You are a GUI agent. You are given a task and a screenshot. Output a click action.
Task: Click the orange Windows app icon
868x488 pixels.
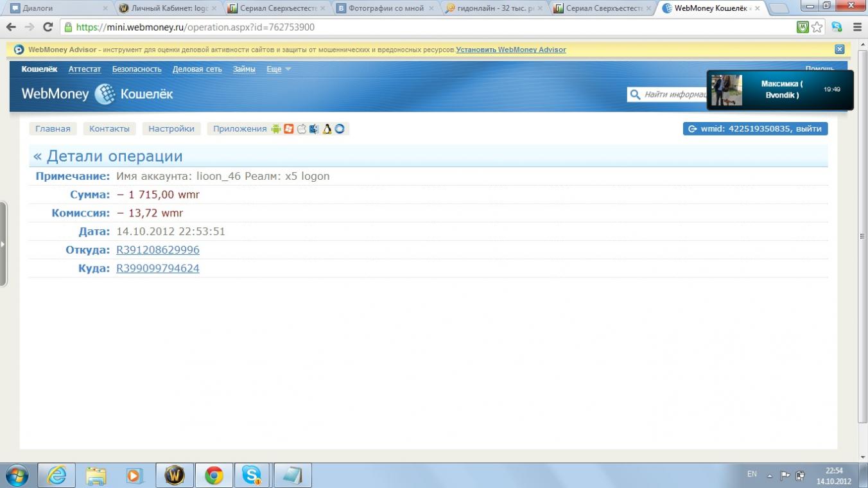pos(289,128)
